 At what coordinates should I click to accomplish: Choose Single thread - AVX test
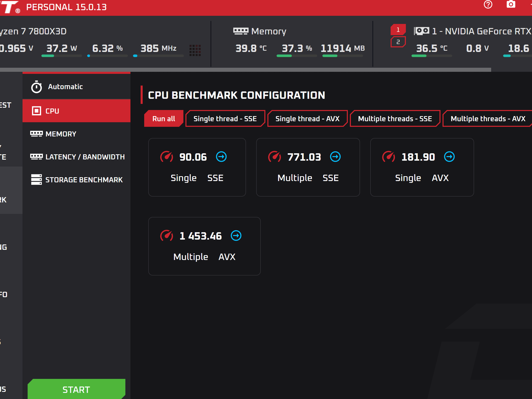click(x=307, y=119)
